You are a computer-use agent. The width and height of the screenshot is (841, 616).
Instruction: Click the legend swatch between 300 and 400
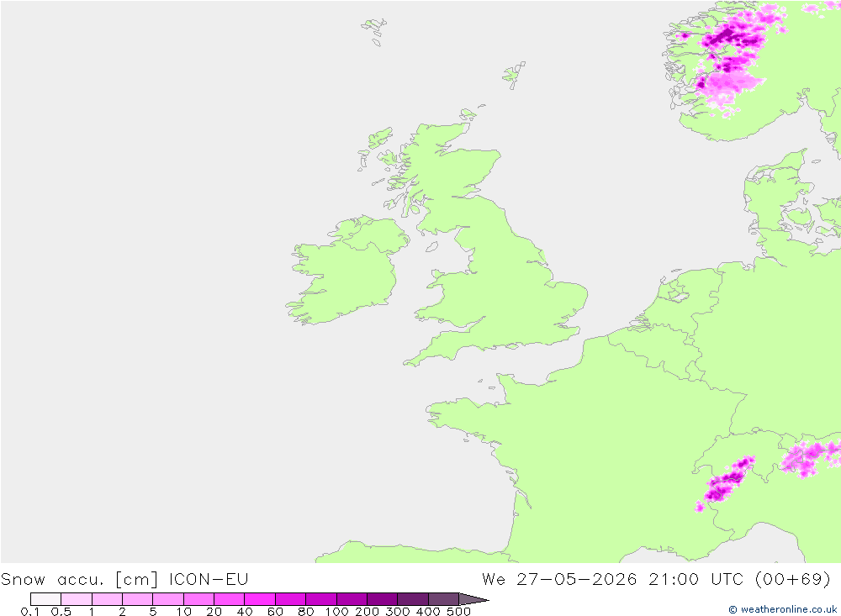[413, 599]
